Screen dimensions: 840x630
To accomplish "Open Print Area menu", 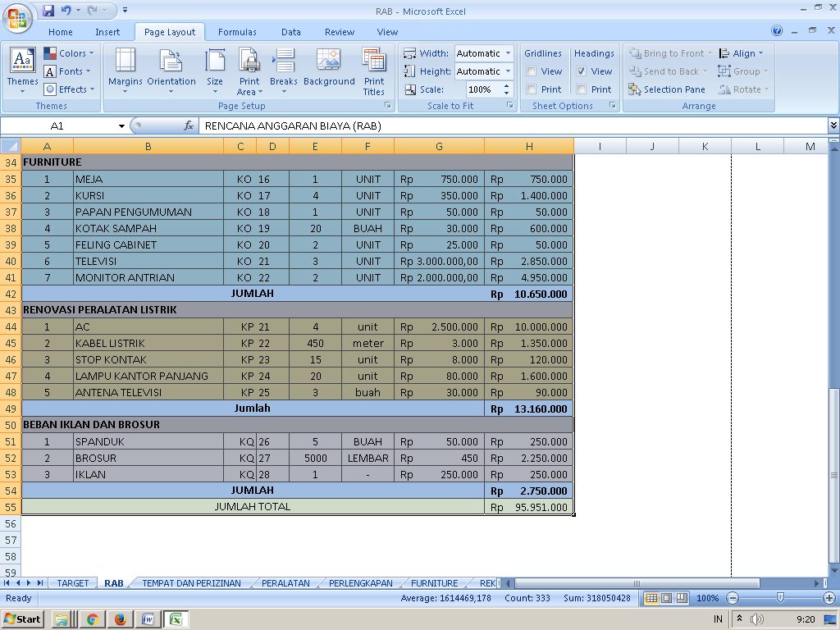I will pos(249,71).
